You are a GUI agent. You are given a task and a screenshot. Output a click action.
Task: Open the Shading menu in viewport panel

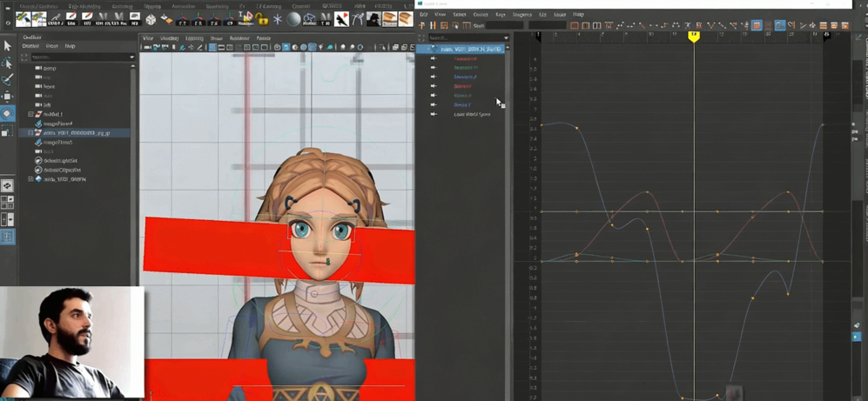click(169, 38)
